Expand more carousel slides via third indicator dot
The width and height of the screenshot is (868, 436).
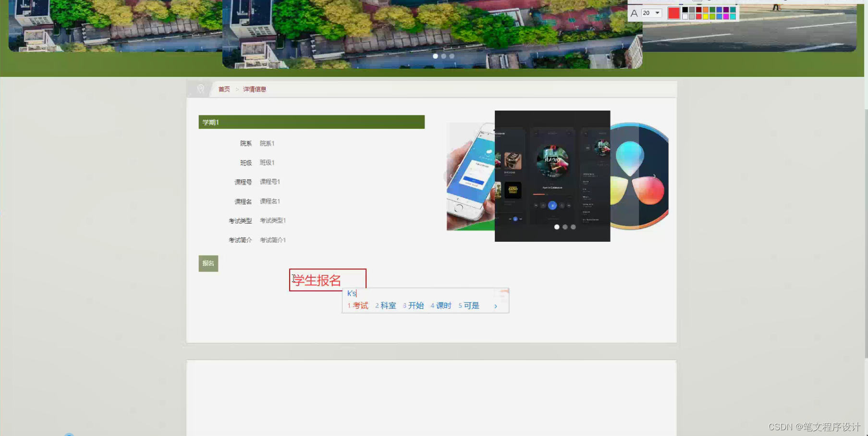[452, 56]
